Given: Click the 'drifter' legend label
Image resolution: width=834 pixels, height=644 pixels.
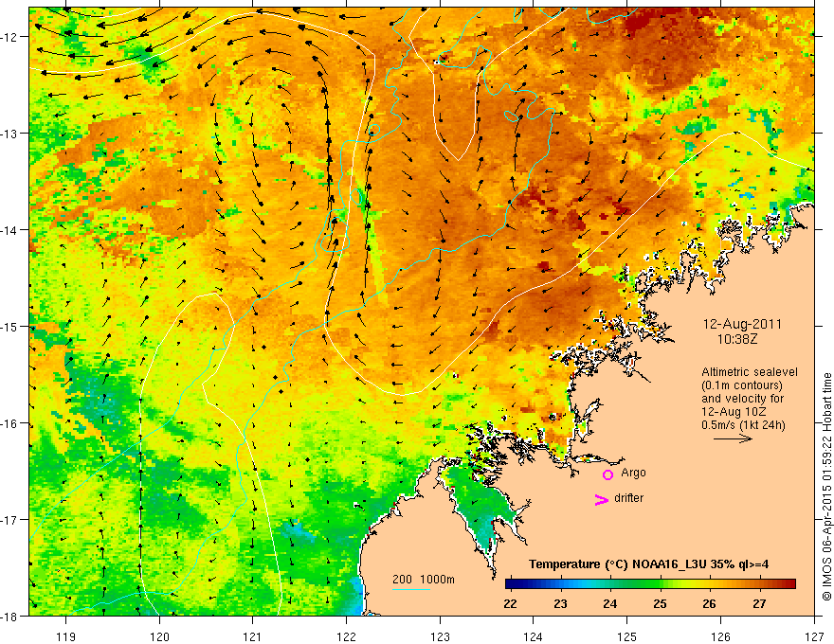Looking at the screenshot, I should (x=628, y=498).
